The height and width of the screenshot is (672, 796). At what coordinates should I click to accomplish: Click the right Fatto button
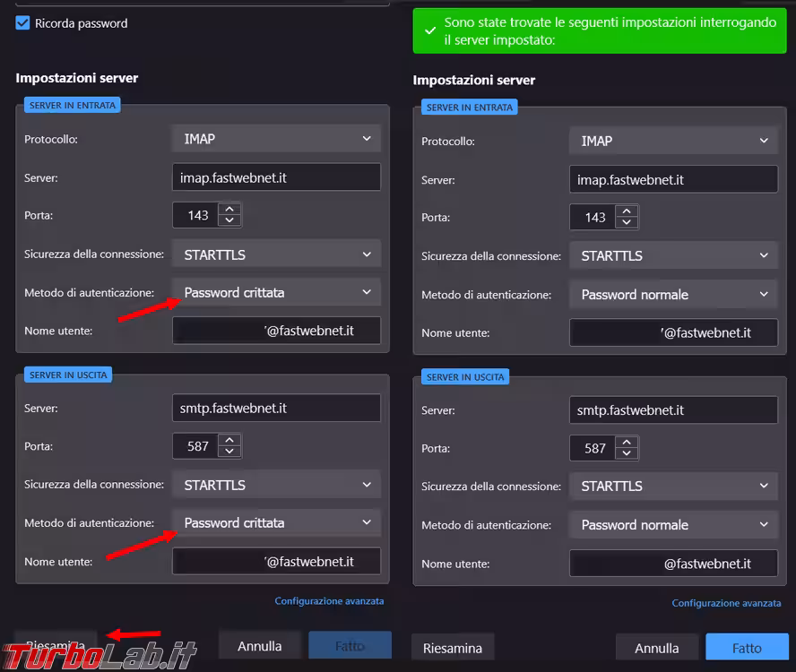pyautogui.click(x=747, y=648)
